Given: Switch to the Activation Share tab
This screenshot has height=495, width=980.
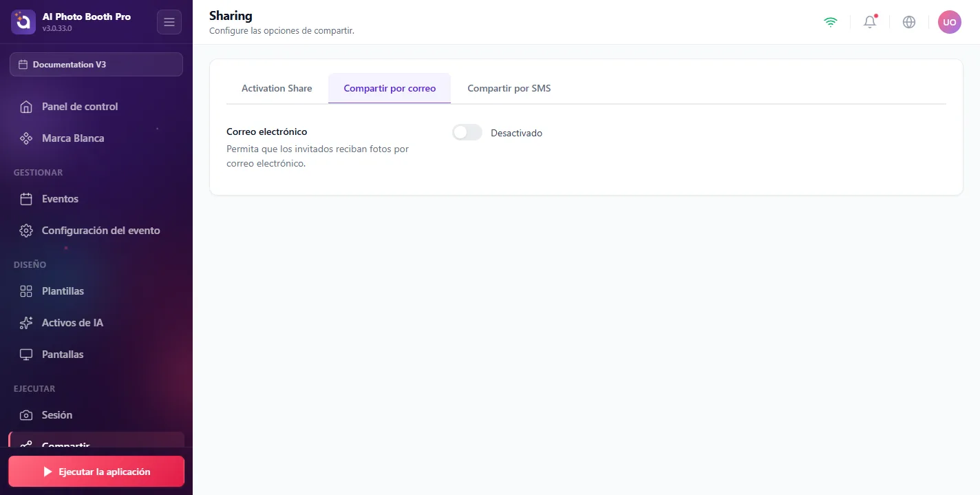Looking at the screenshot, I should tap(277, 88).
